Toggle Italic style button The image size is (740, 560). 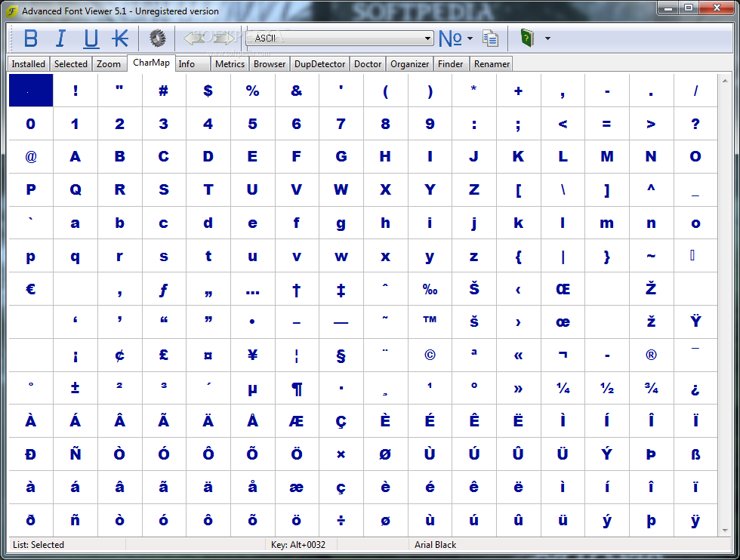60,38
